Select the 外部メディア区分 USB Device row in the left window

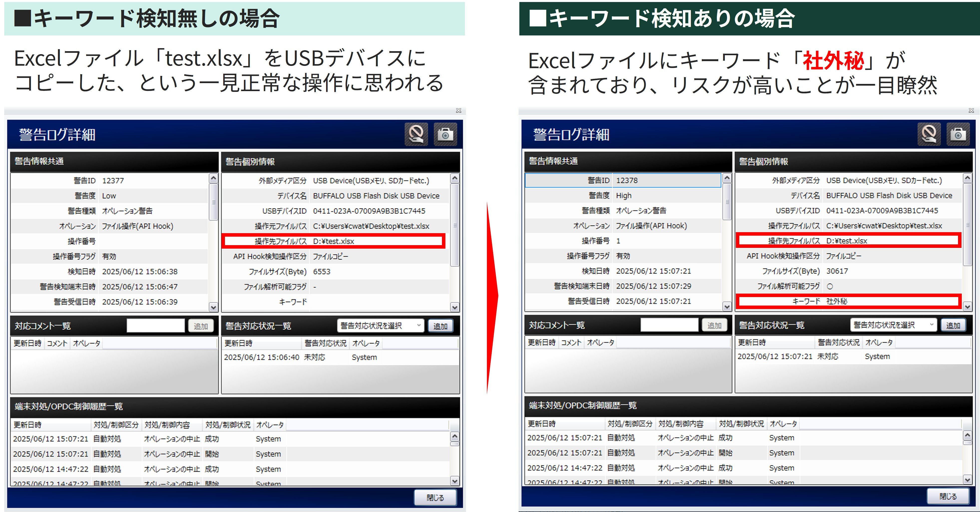point(336,181)
